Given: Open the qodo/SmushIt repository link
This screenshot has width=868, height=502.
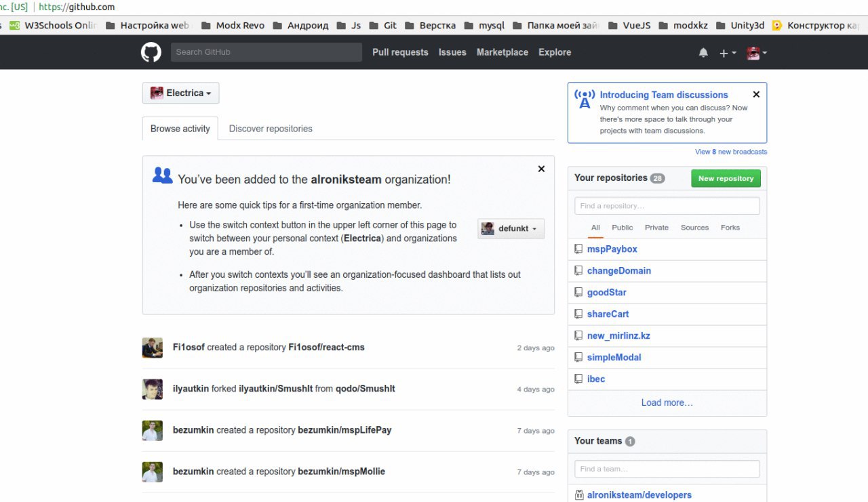Looking at the screenshot, I should pos(366,389).
